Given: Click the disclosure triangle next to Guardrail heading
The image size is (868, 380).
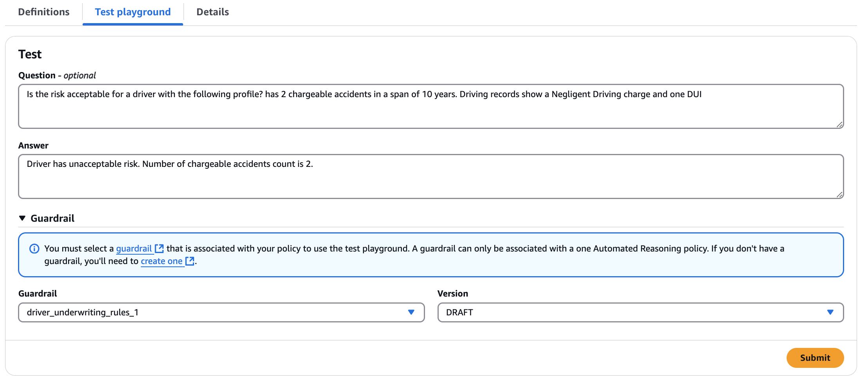Looking at the screenshot, I should (22, 218).
